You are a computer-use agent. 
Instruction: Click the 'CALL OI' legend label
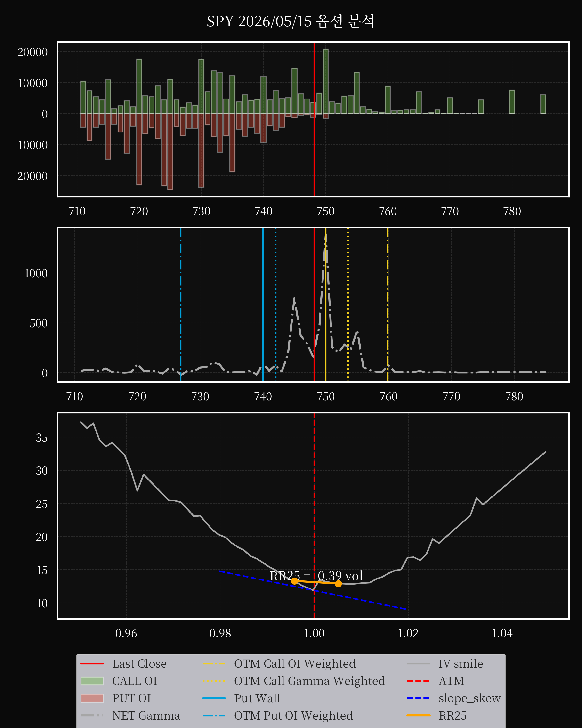point(135,681)
